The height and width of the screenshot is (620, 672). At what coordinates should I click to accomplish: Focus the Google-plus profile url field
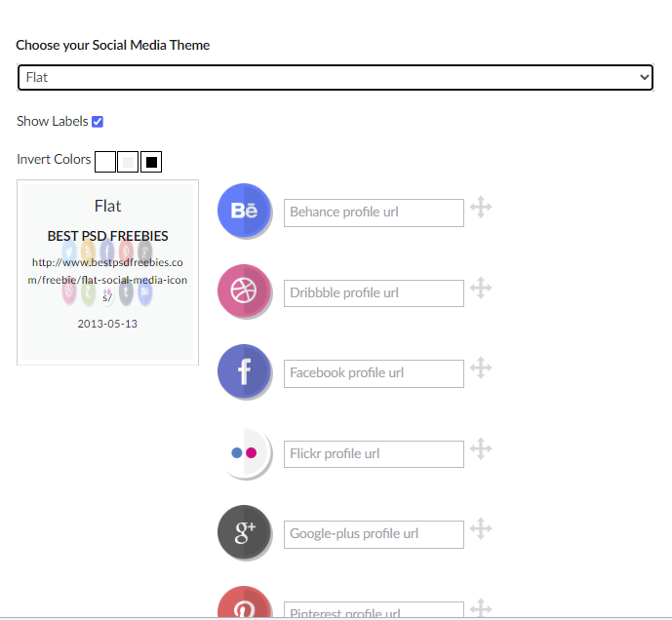click(374, 534)
